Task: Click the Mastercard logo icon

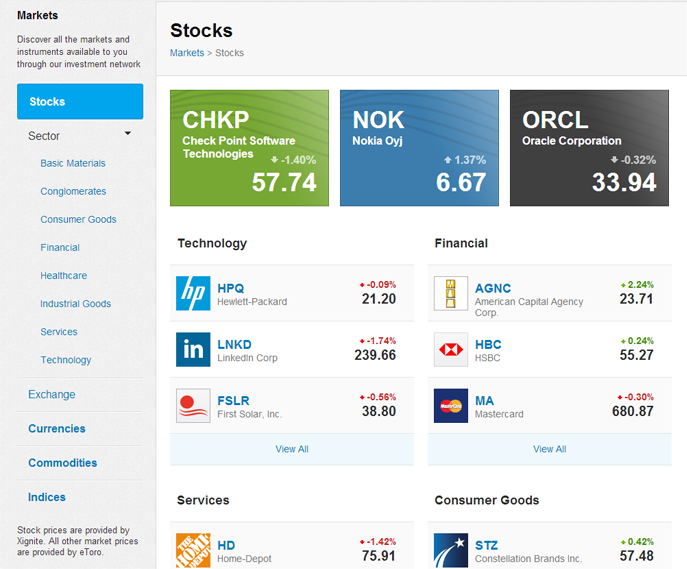Action: (x=451, y=406)
